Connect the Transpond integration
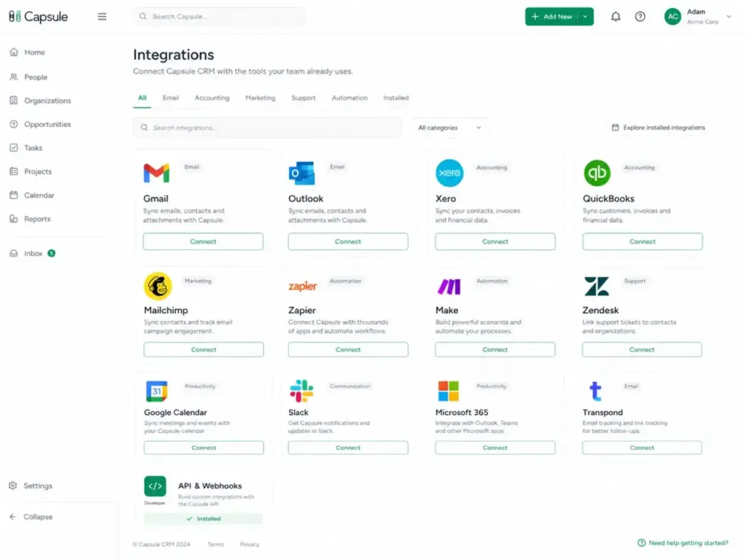 (x=642, y=448)
